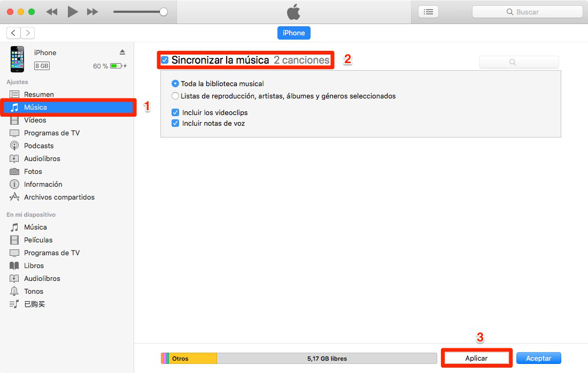Select Toda la biblioteca musical option
This screenshot has width=588, height=373.
tap(175, 83)
